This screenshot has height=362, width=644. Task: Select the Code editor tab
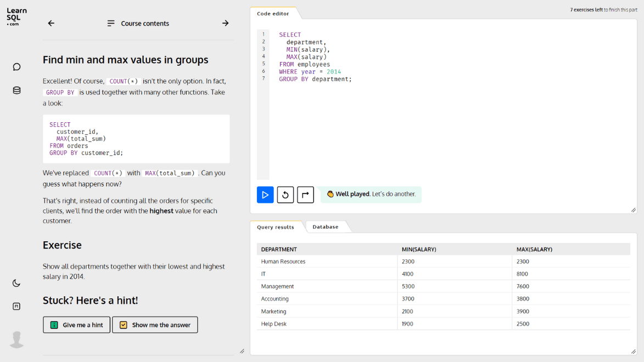(273, 14)
